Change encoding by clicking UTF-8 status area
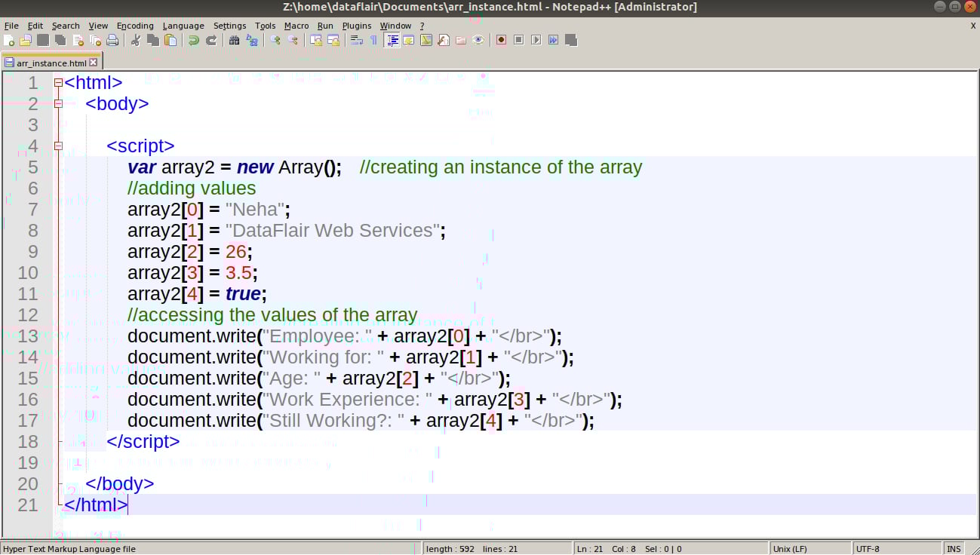Viewport: 980px width, 555px height. click(x=875, y=549)
